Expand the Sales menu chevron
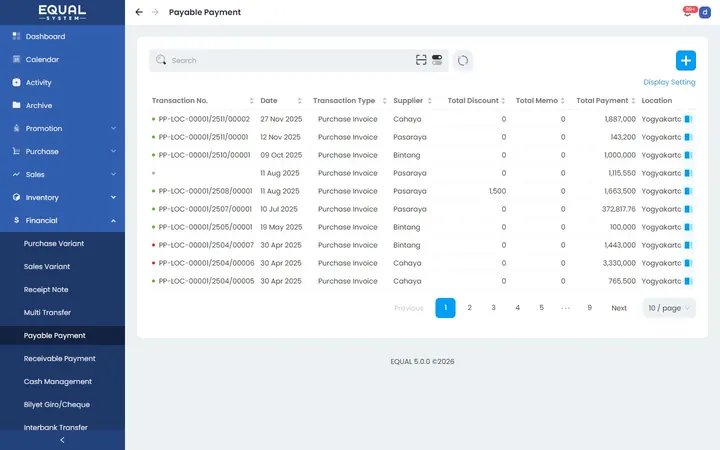The width and height of the screenshot is (720, 450). click(x=113, y=174)
